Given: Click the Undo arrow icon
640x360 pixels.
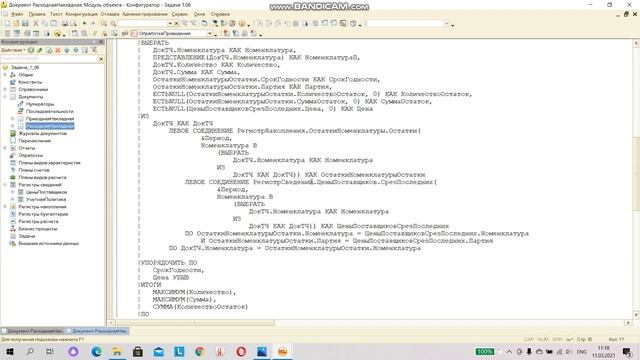Looking at the screenshot, I should coord(84,24).
